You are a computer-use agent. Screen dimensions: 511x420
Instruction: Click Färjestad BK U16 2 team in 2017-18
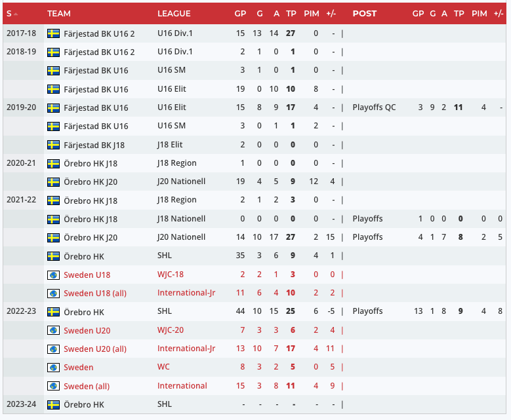99,33
